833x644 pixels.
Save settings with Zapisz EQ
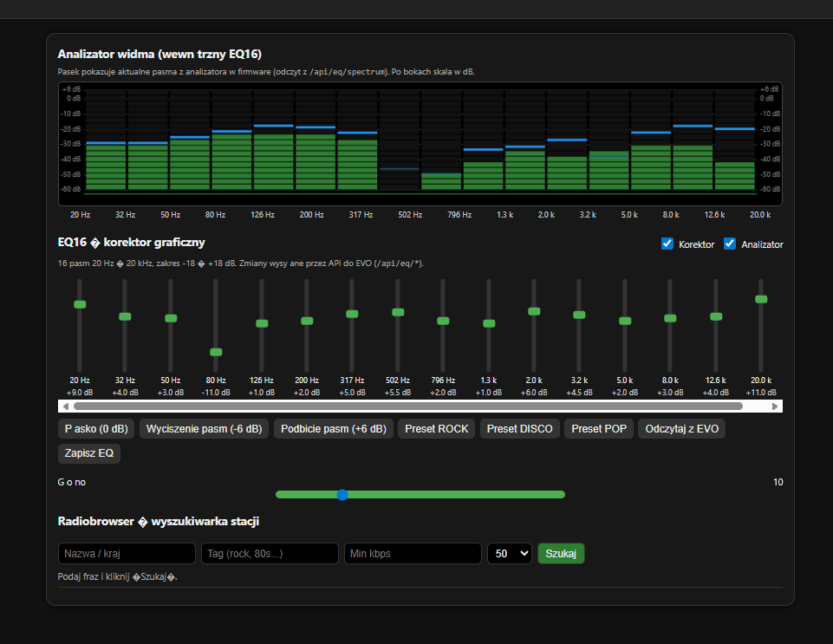click(x=89, y=453)
